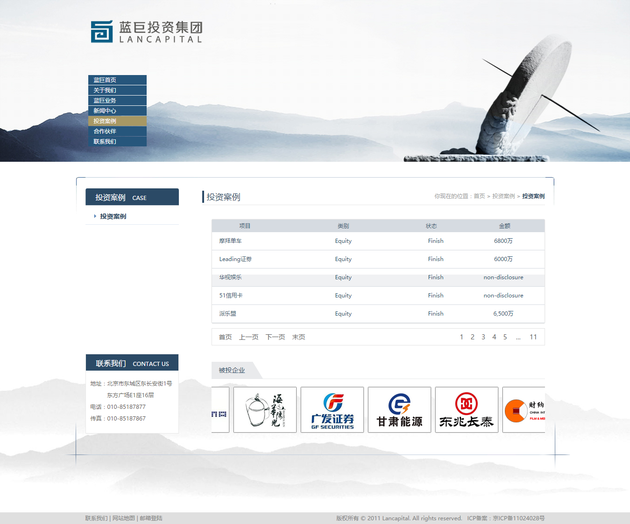Jump to pagination page 11
Viewport: 630px width, 524px height.
point(534,337)
